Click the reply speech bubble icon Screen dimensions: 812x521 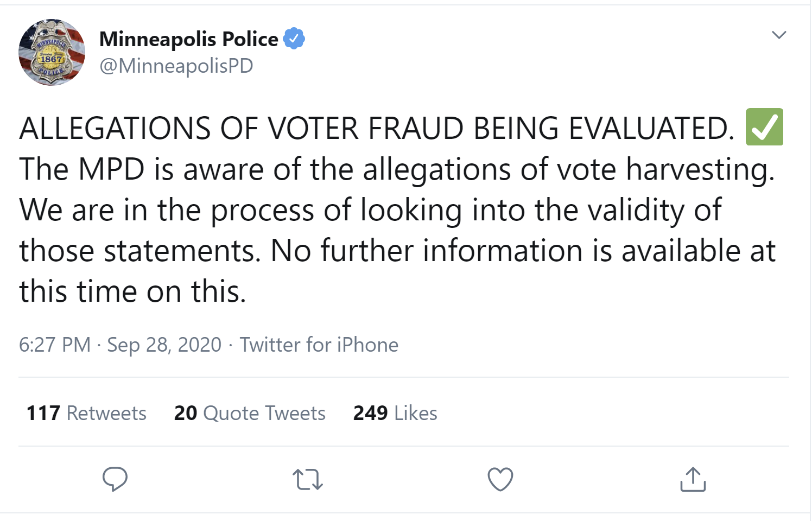pyautogui.click(x=115, y=479)
